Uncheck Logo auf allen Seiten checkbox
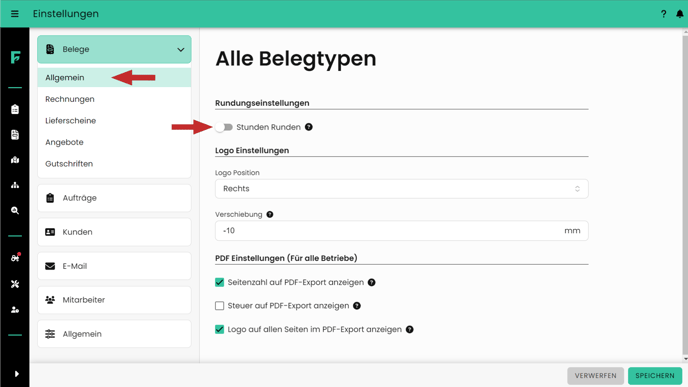This screenshot has width=688, height=387. coord(219,329)
